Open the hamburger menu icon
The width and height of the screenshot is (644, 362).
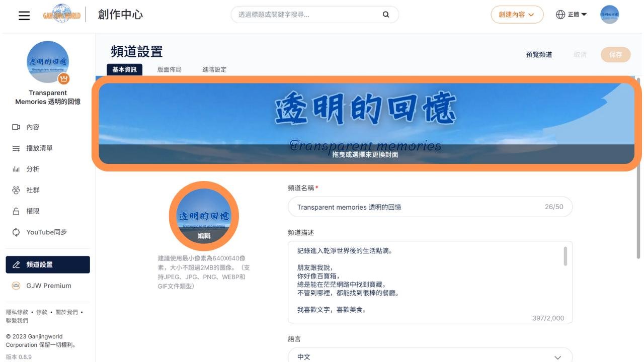pyautogui.click(x=24, y=15)
